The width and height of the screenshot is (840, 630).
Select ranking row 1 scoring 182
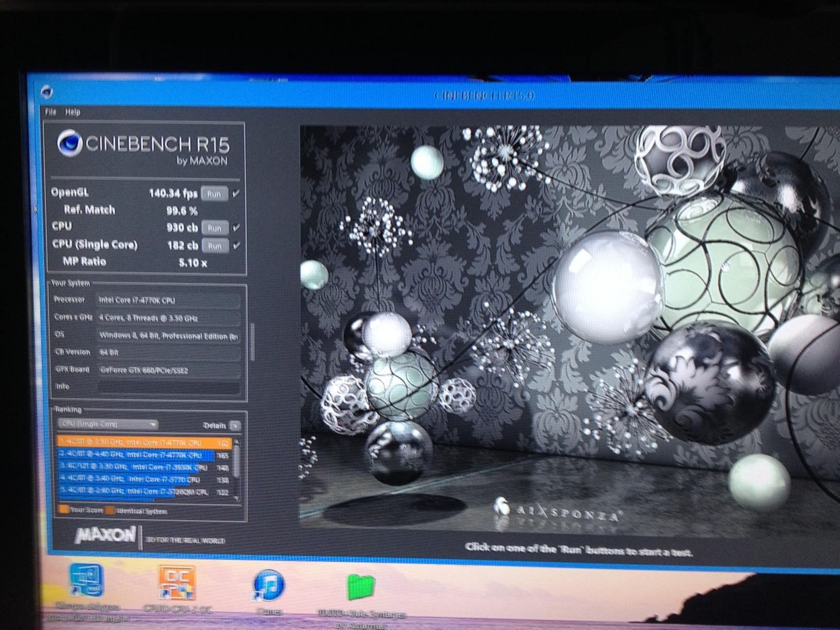144,442
